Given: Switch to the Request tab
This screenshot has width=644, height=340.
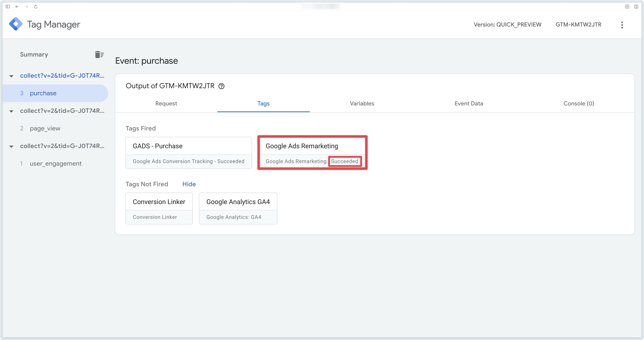Looking at the screenshot, I should 166,103.
